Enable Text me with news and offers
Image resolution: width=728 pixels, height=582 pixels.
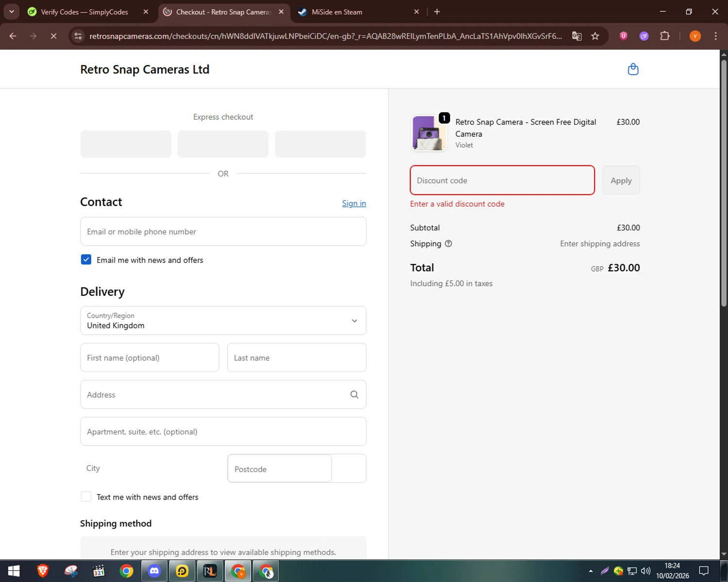point(86,497)
